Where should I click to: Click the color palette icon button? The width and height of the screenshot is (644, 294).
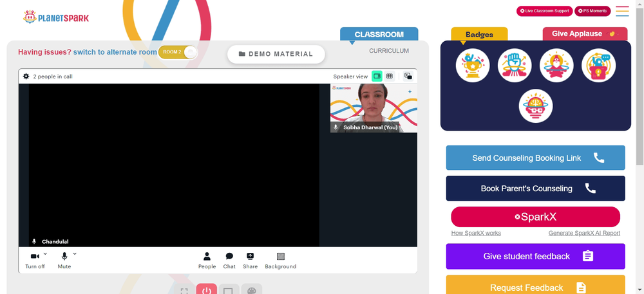point(251,289)
